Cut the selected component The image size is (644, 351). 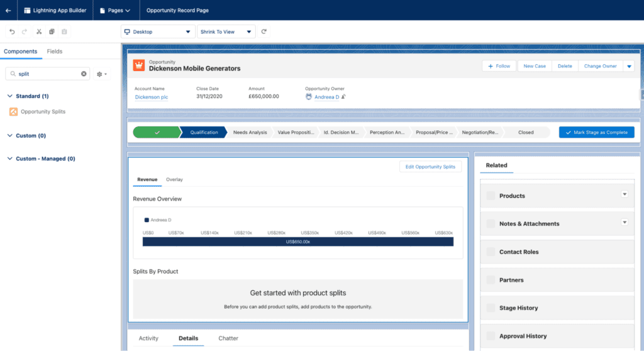[x=39, y=31]
